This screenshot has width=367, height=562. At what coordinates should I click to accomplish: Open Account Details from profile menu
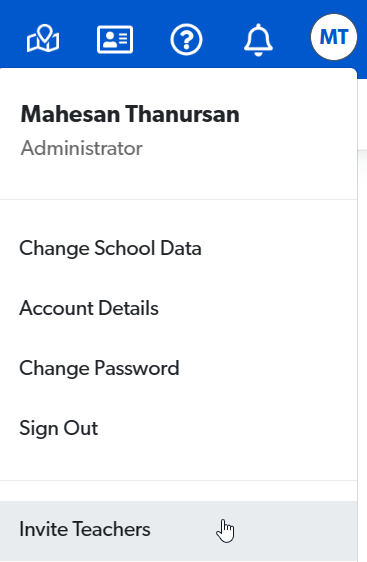[x=178, y=308]
